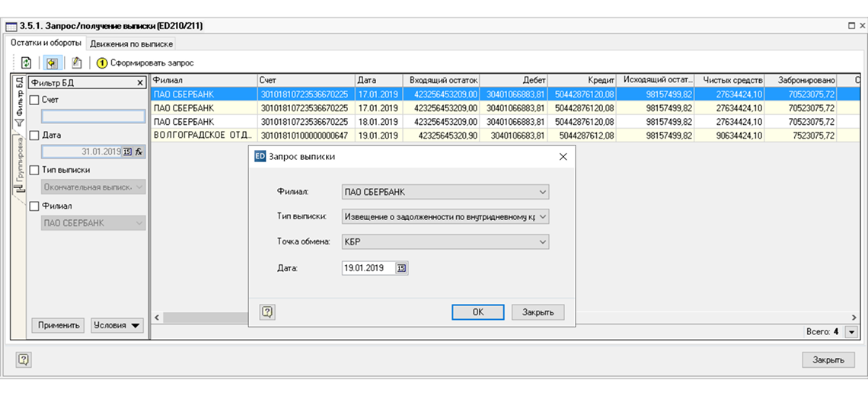Click the fx function icon in date filter
The width and height of the screenshot is (868, 396).
tap(139, 152)
